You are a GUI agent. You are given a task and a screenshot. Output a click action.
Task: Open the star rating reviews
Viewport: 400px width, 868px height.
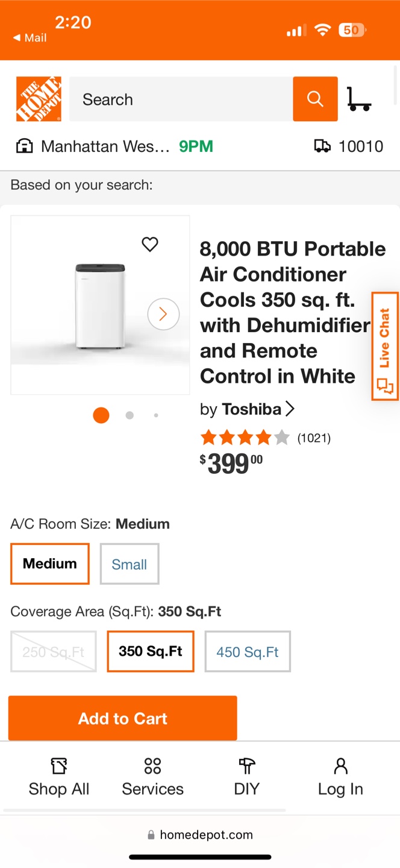[266, 438]
